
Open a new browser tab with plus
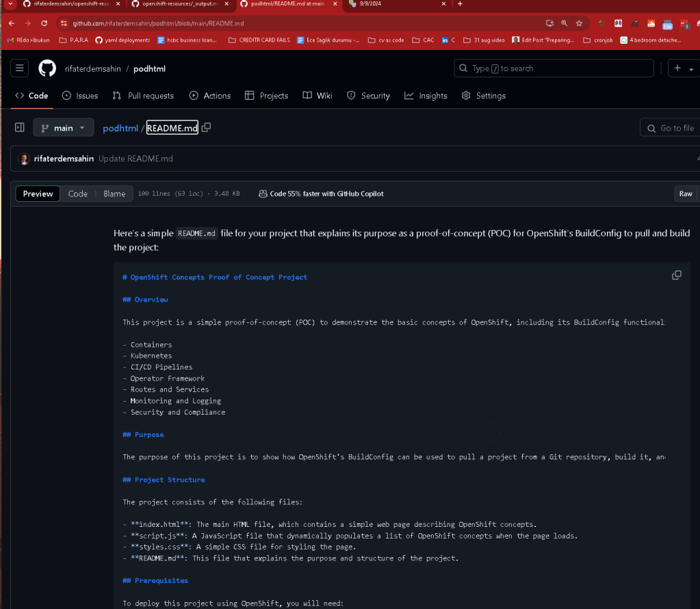460,3
